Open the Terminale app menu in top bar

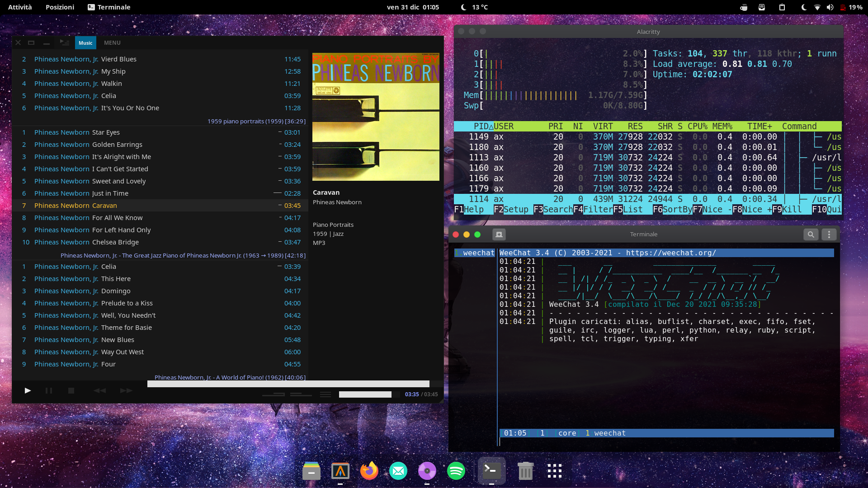coord(109,7)
